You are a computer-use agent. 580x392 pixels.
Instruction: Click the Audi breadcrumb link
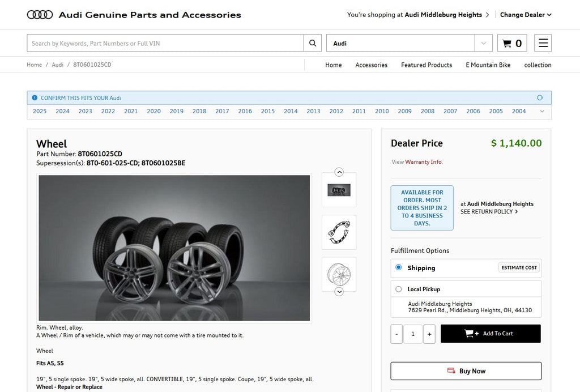(57, 65)
